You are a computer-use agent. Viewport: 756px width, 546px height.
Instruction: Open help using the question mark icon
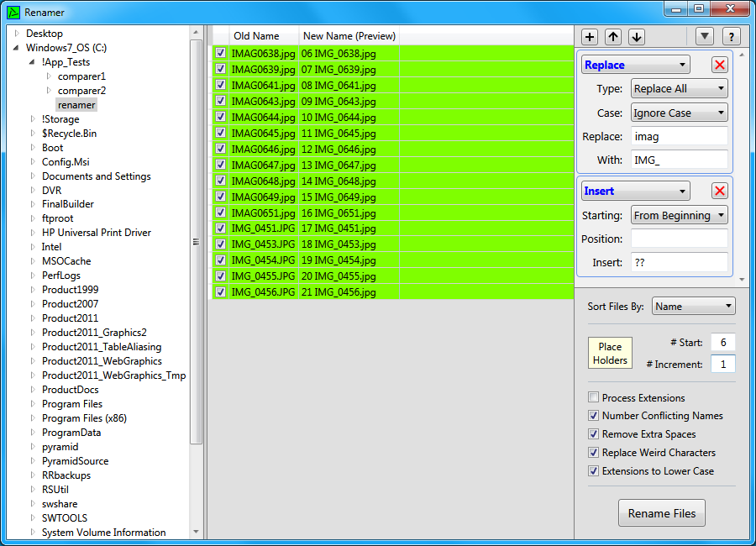click(731, 36)
